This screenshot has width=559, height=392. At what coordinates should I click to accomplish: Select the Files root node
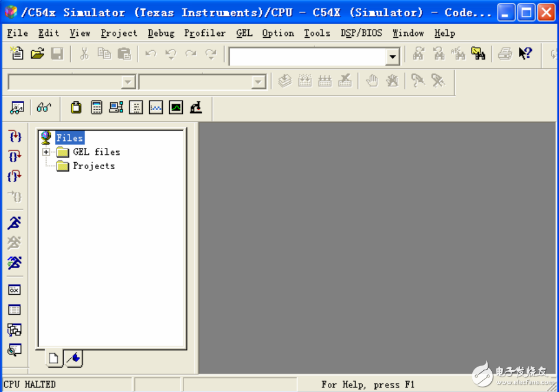pos(70,138)
